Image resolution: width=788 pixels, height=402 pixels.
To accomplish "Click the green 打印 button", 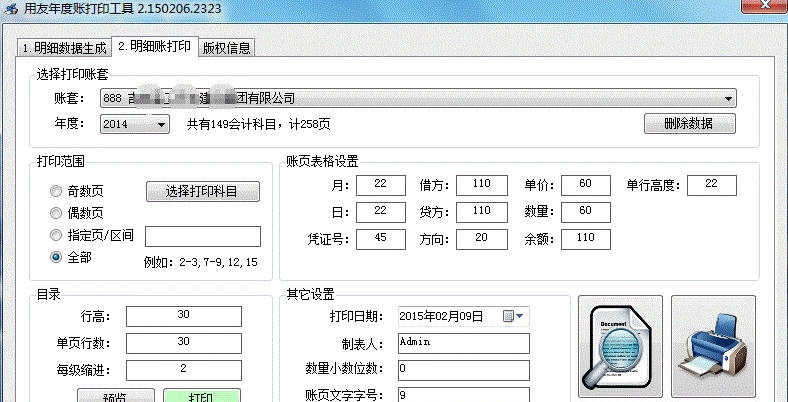I will click(x=202, y=395).
